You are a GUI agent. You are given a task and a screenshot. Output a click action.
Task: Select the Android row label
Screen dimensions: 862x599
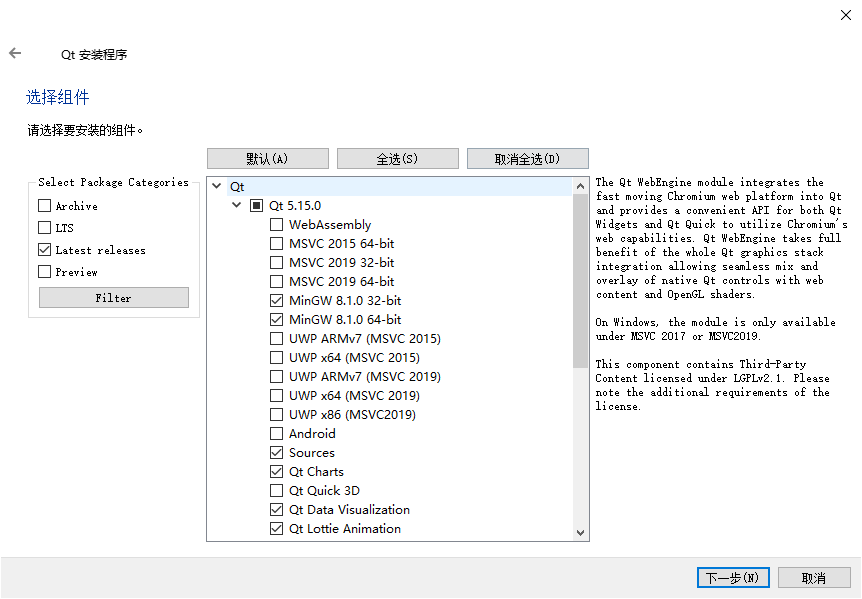click(x=312, y=434)
